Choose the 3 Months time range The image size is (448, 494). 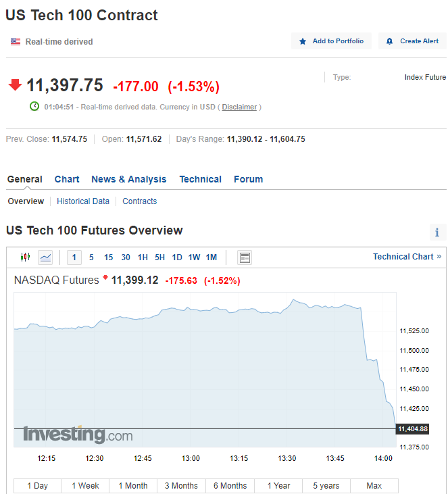181,486
